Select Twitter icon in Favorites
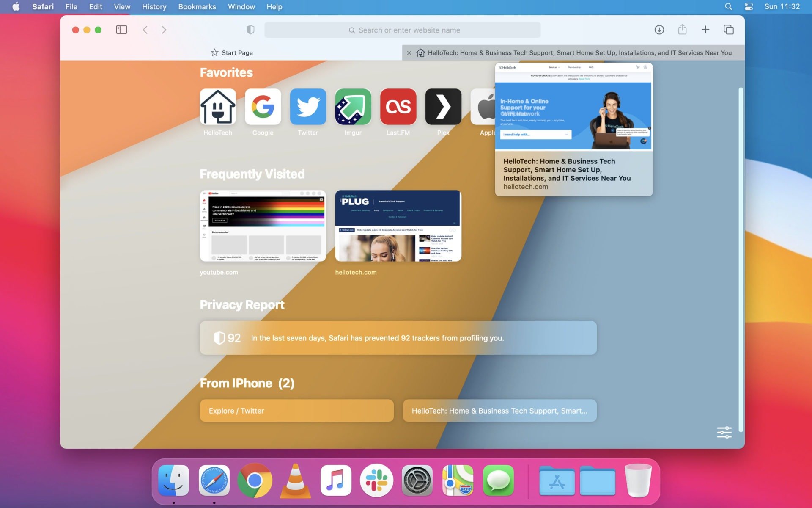 [308, 107]
